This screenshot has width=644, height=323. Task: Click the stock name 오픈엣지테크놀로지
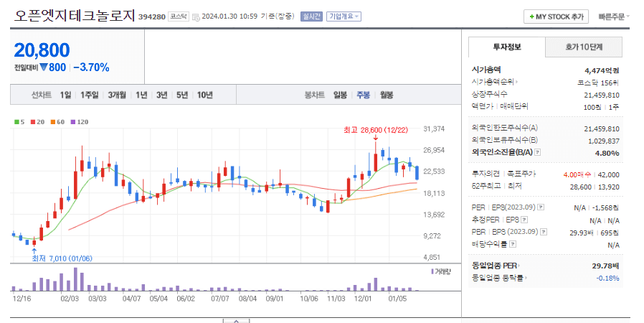point(75,16)
